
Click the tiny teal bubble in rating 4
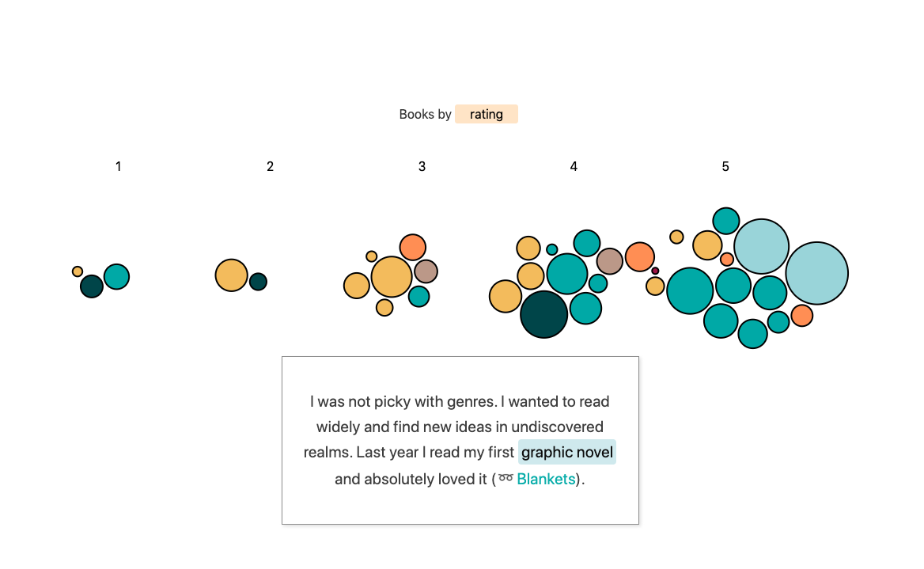pos(552,249)
